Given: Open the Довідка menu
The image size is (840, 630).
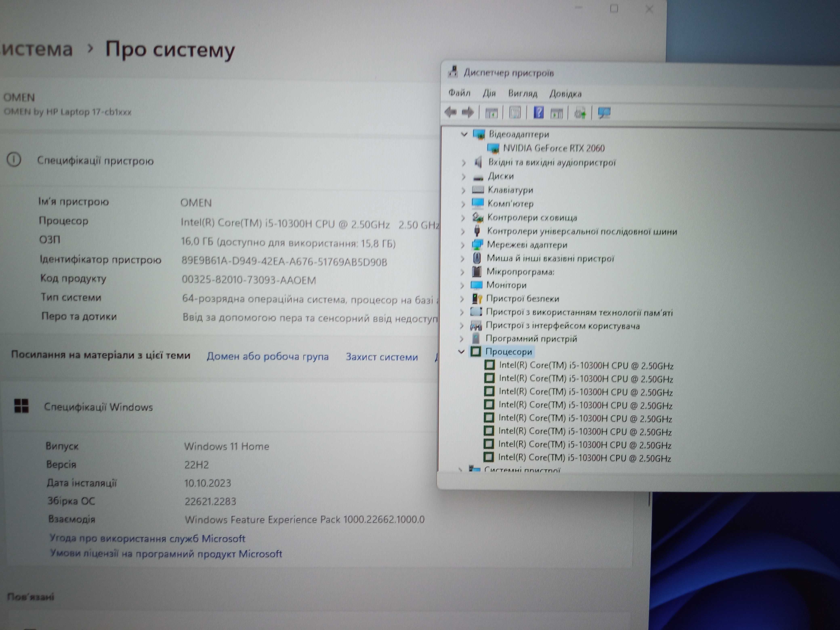Looking at the screenshot, I should click(565, 94).
